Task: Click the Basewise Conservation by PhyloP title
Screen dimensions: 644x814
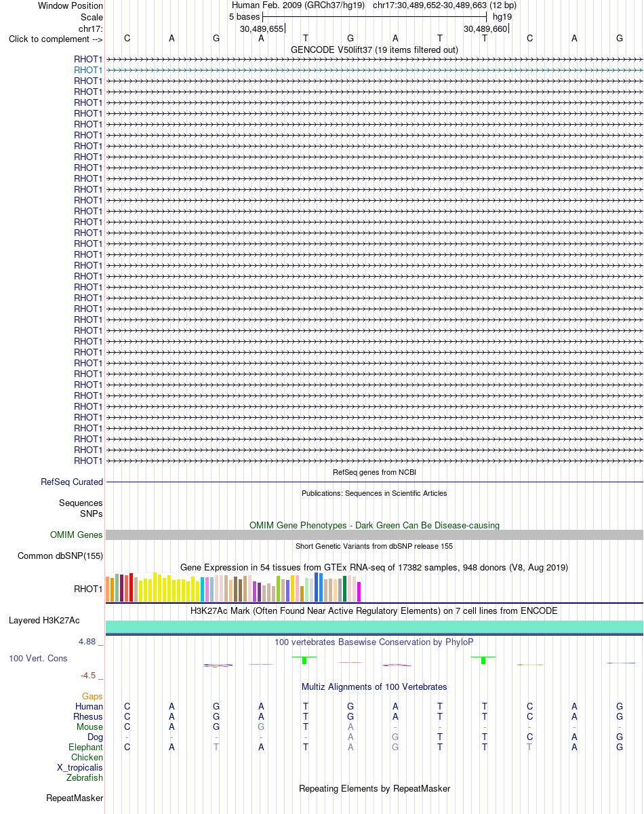Action: (374, 642)
